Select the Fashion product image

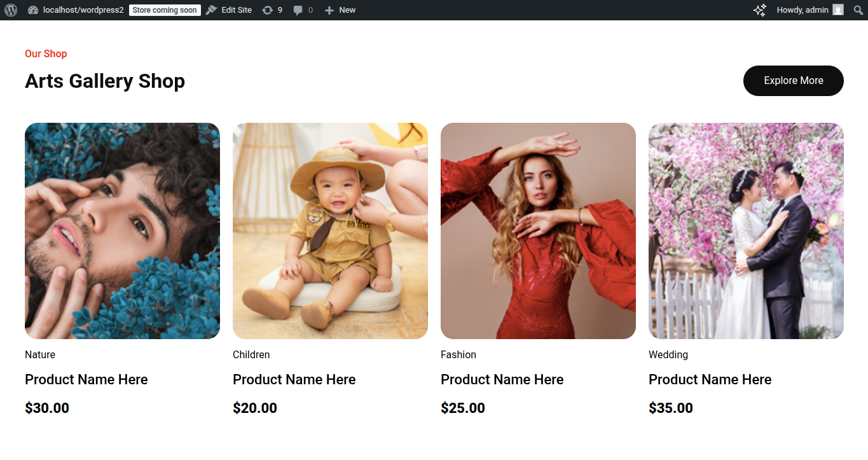[x=538, y=231]
